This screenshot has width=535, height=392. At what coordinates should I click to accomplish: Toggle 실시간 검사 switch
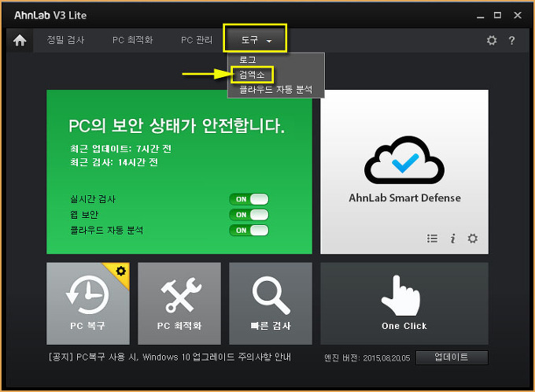pyautogui.click(x=249, y=199)
